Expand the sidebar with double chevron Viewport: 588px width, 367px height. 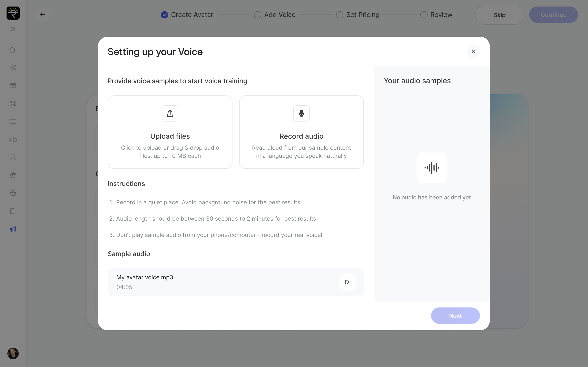(x=13, y=29)
